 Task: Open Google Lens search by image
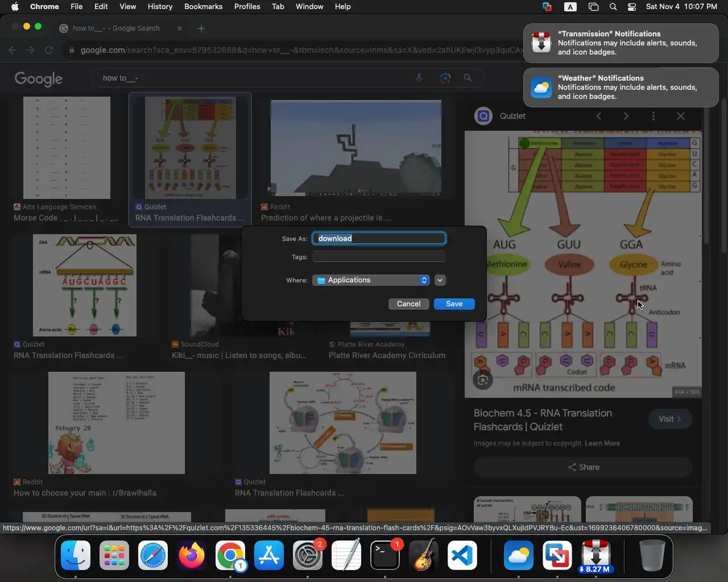[x=445, y=78]
